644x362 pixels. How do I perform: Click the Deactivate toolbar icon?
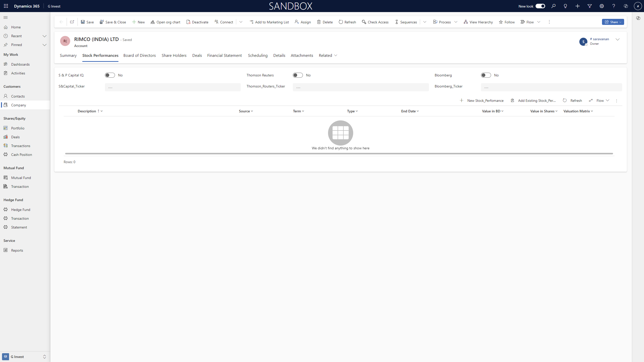(x=188, y=22)
